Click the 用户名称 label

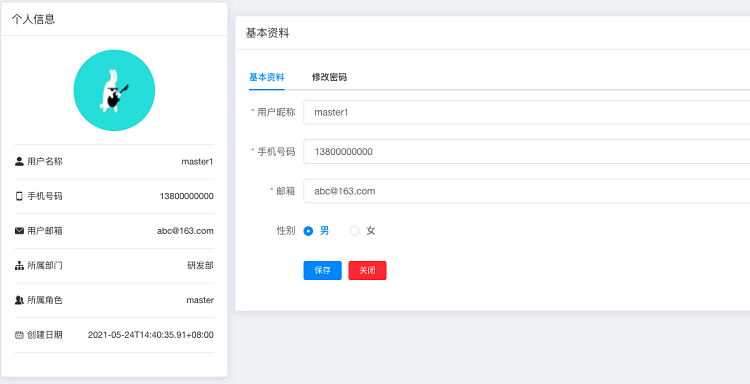click(44, 162)
